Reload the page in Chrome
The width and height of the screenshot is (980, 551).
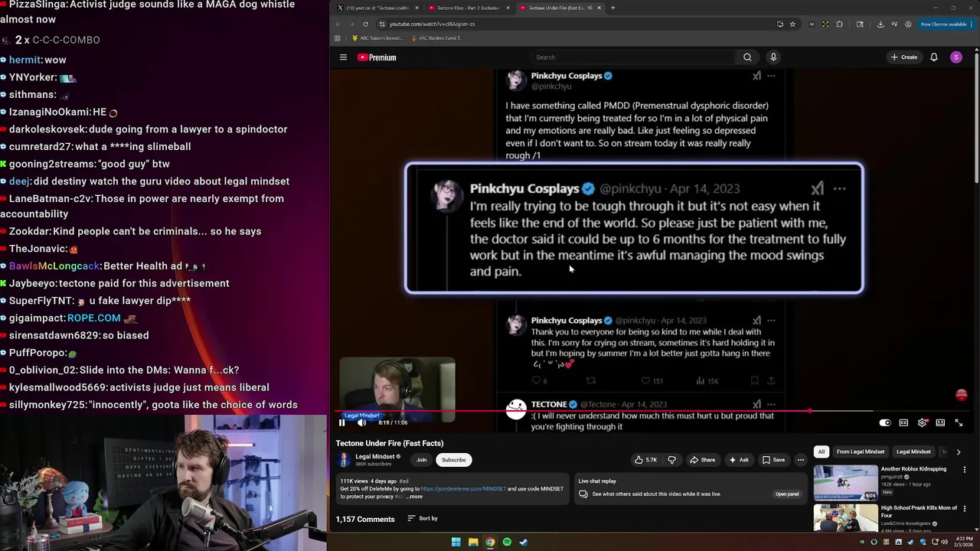point(365,24)
